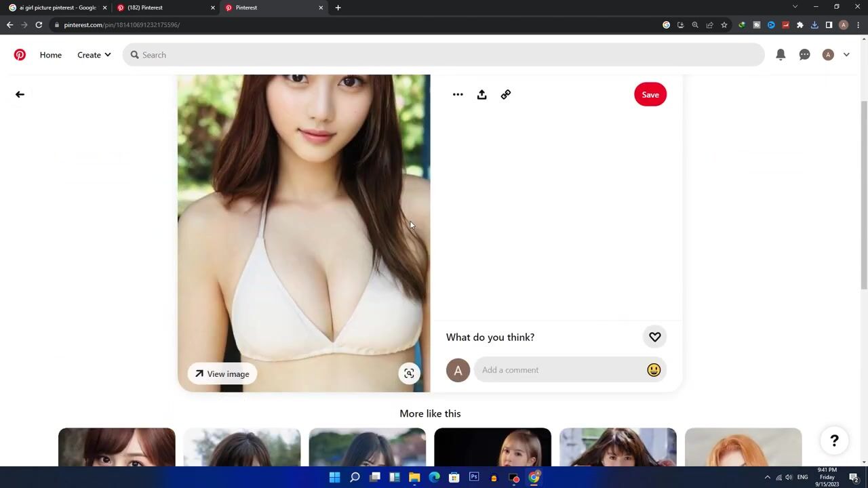
Task: Go back using the left arrow
Action: pyautogui.click(x=20, y=95)
